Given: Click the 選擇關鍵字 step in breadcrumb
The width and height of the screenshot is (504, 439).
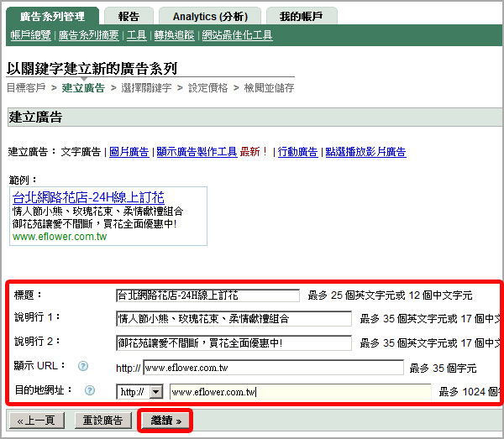Looking at the screenshot, I should click(x=146, y=87).
